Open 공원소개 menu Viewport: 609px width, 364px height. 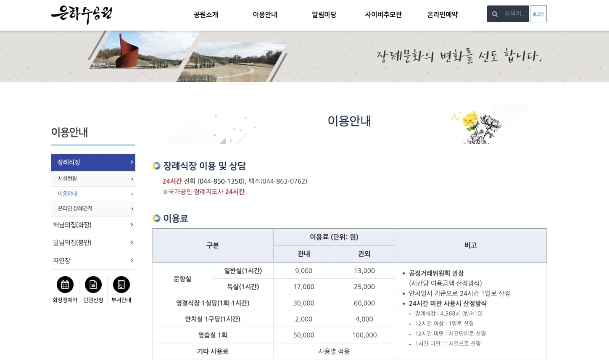pyautogui.click(x=206, y=15)
